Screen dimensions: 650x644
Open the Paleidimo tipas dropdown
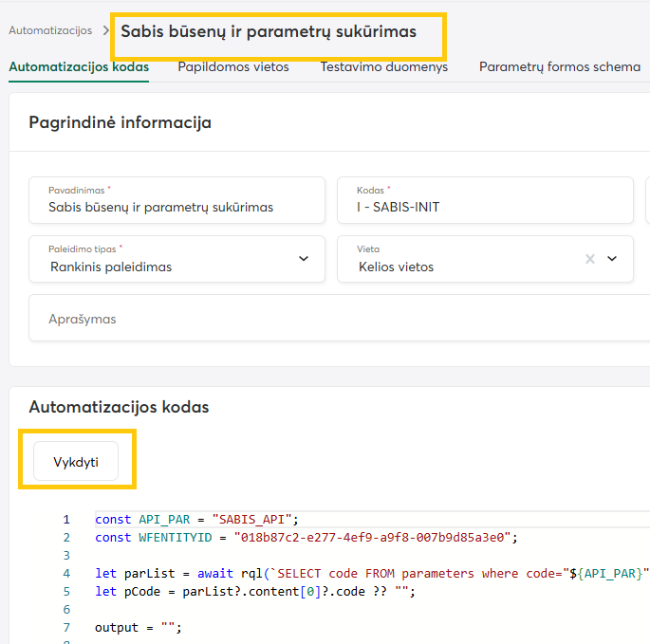pyautogui.click(x=303, y=259)
